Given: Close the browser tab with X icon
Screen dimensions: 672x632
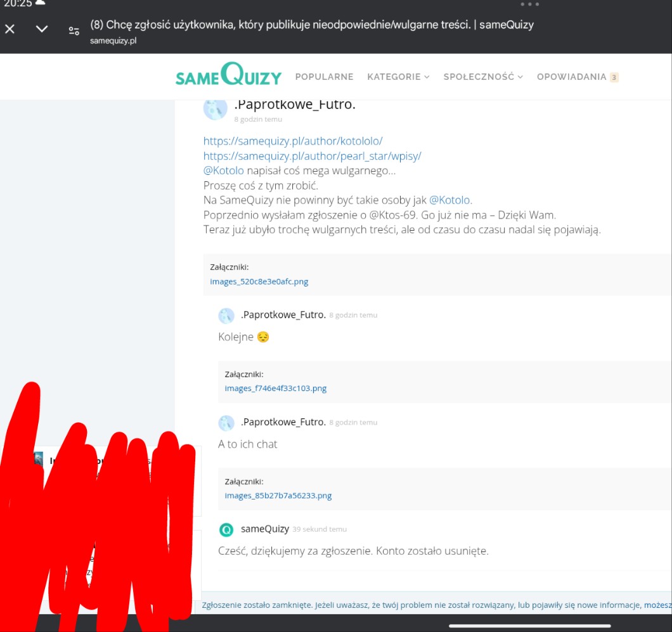Looking at the screenshot, I should pyautogui.click(x=10, y=29).
